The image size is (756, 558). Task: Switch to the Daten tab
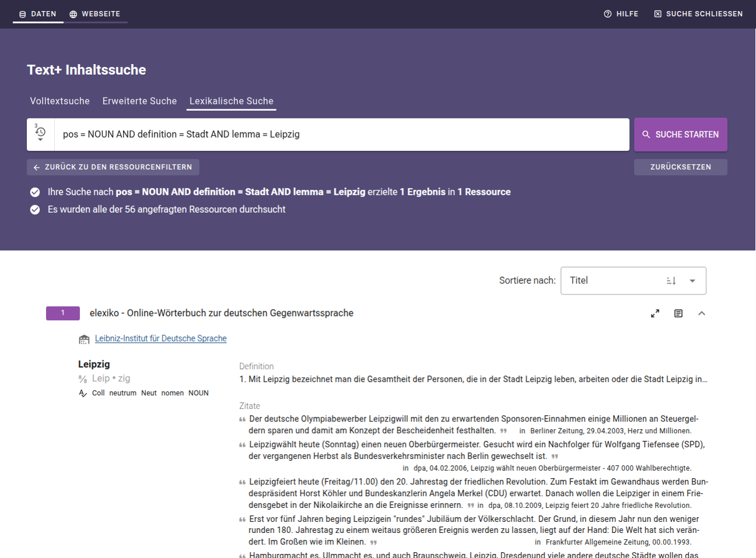38,14
